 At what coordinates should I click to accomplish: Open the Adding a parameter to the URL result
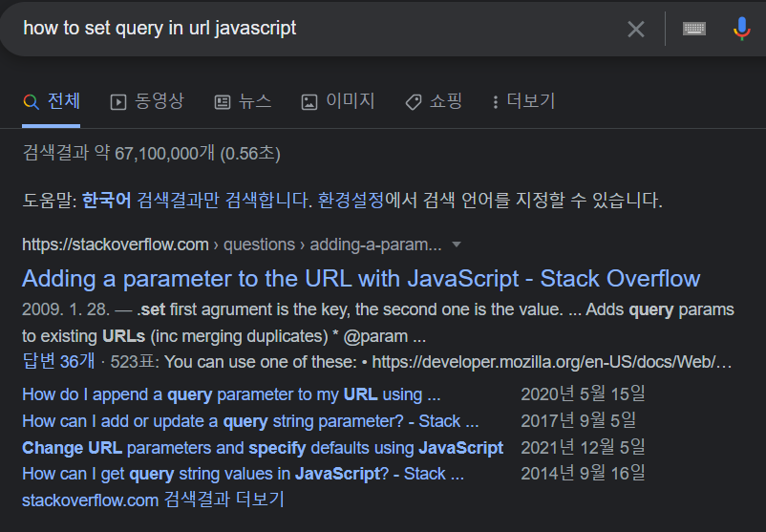[x=361, y=279]
